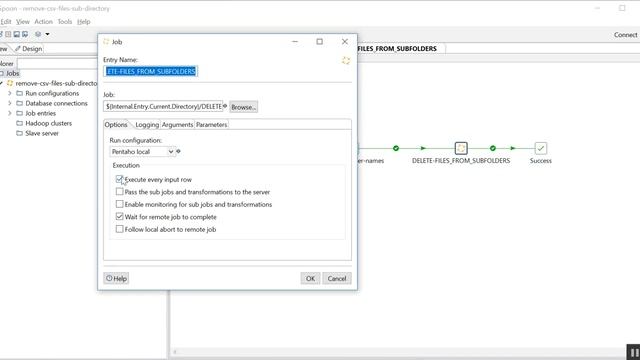Enable monitoring for sub jobs and transformations

pos(119,204)
